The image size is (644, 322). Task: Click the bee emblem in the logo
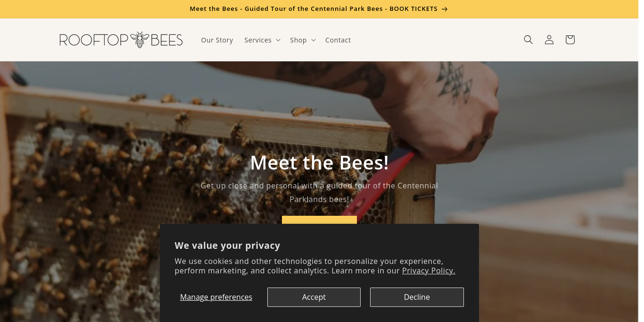click(x=140, y=40)
